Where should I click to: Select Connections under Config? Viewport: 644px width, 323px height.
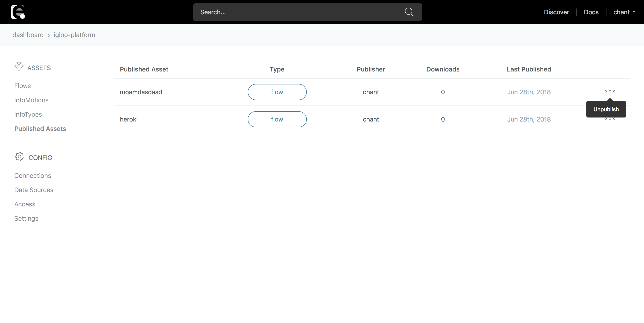point(32,176)
